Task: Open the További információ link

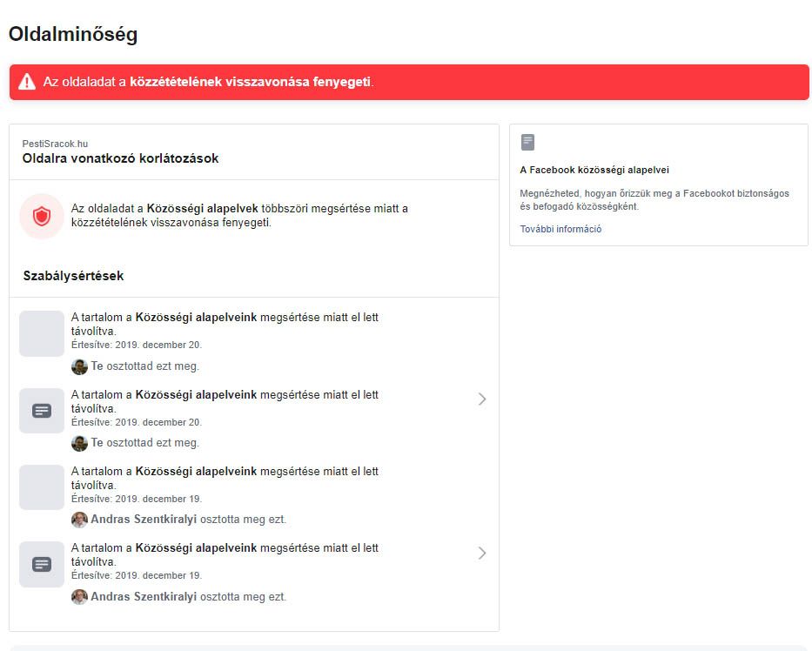Action: tap(560, 229)
